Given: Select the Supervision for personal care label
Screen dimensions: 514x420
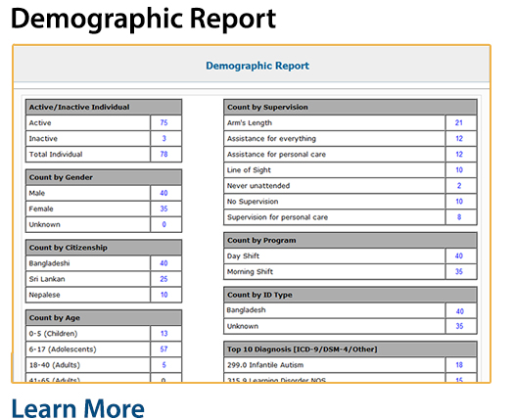Looking at the screenshot, I should tap(277, 217).
